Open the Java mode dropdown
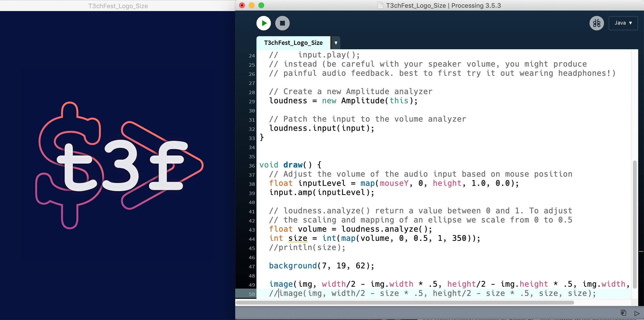 pyautogui.click(x=623, y=23)
